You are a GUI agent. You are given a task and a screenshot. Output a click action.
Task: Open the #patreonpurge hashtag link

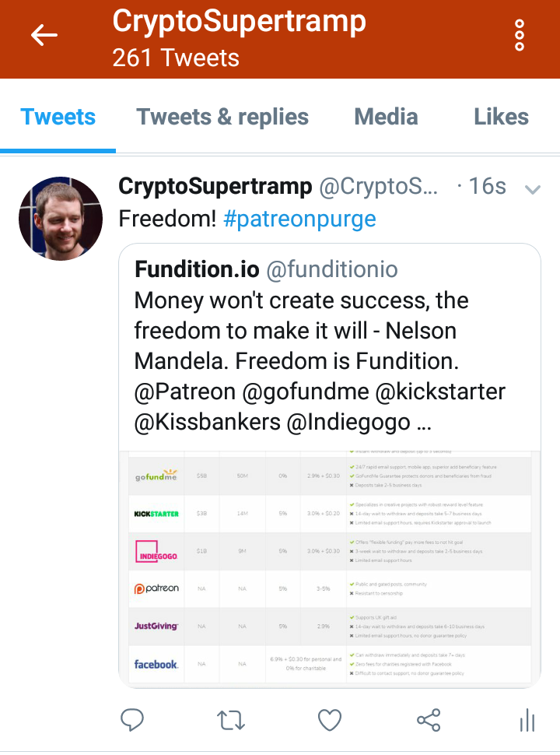point(299,219)
